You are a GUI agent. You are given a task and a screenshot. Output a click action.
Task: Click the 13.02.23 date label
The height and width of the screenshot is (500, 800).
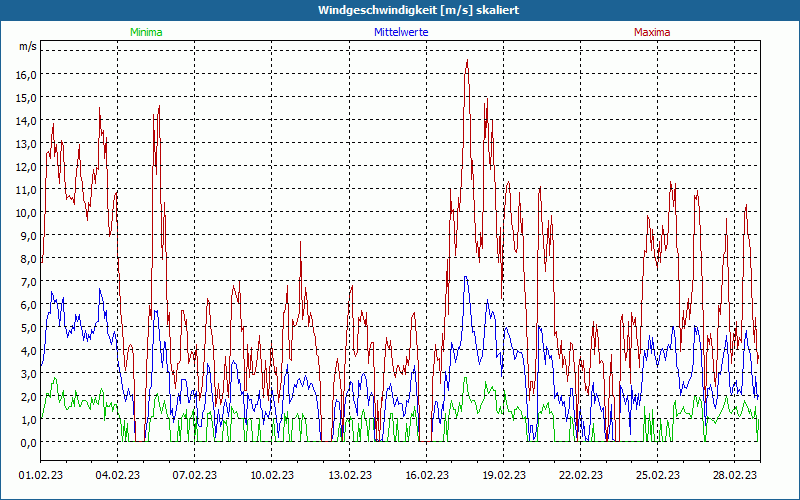350,476
